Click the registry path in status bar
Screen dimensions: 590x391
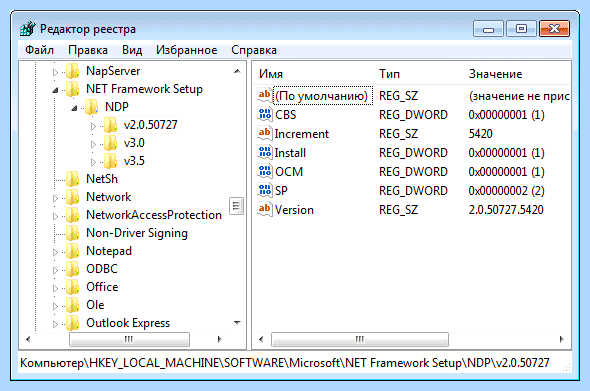point(285,363)
